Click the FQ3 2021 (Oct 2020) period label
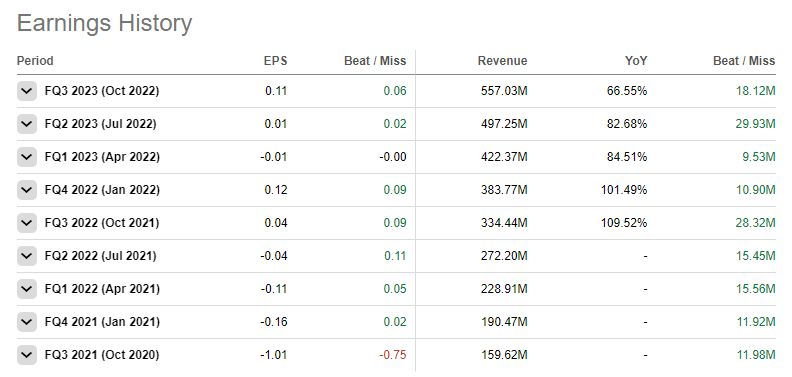 102,355
